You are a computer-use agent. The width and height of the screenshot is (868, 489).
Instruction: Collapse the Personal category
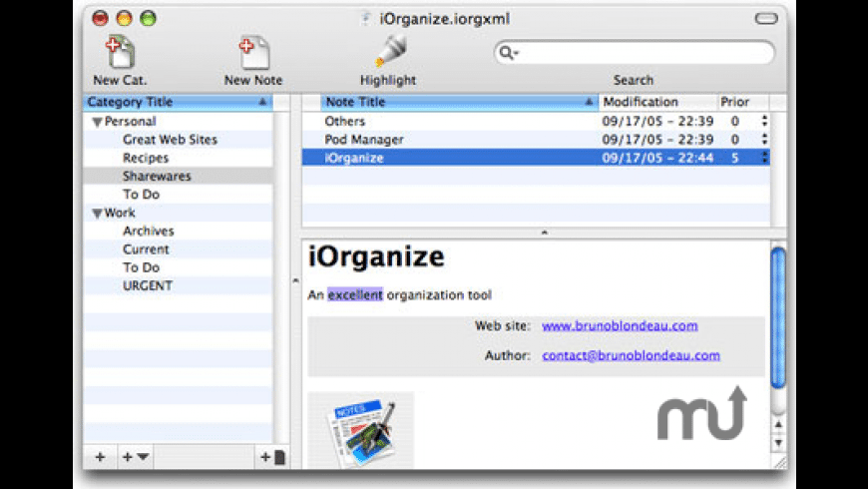[98, 122]
